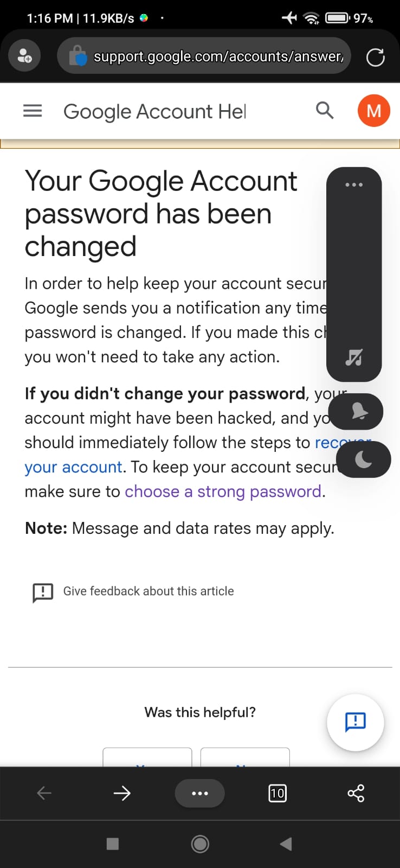Go forward with the forward arrow
400x868 pixels.
[122, 793]
